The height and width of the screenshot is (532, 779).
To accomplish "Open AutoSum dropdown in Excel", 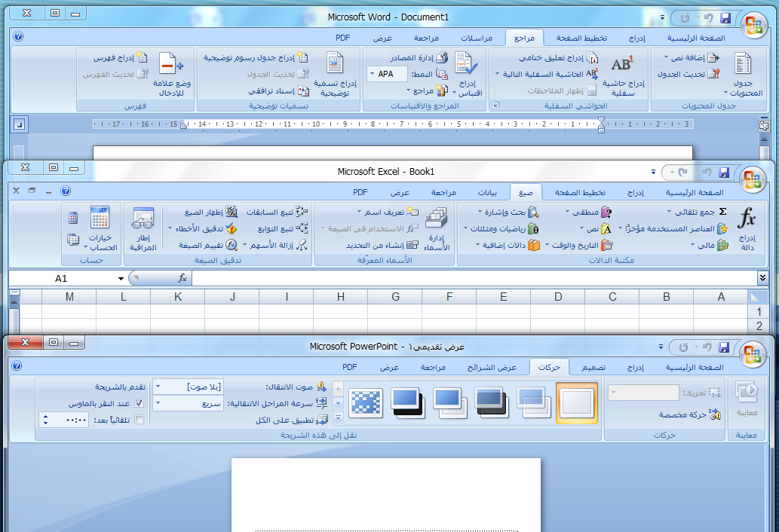I will coord(669,212).
